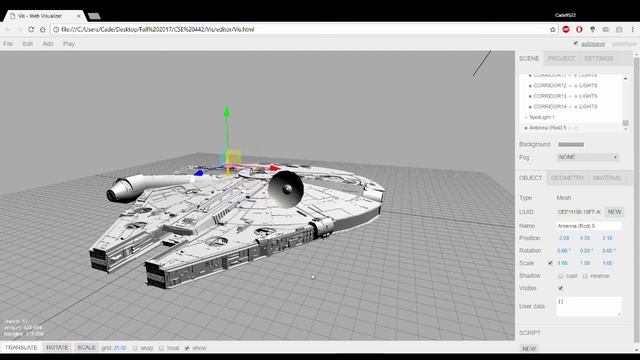The height and width of the screenshot is (360, 640).
Task: Select Antenna (Rod) 5 in the outliner
Action: (x=547, y=128)
